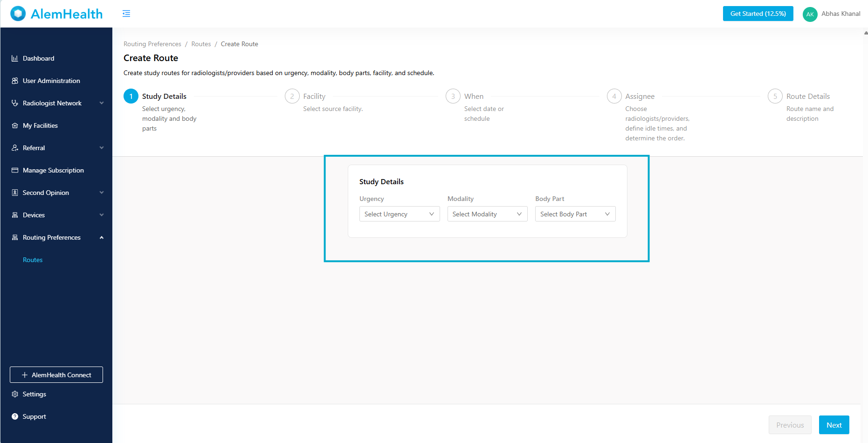
Task: Click the Routing Preferences breadcrumb link
Action: coord(152,44)
